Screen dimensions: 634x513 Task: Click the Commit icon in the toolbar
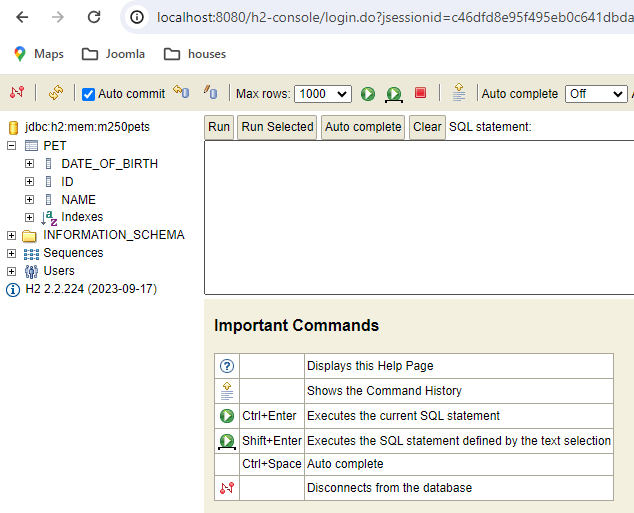click(210, 93)
